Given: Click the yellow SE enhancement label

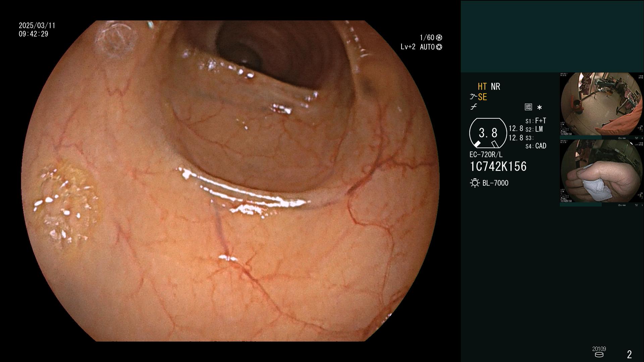Looking at the screenshot, I should point(482,97).
